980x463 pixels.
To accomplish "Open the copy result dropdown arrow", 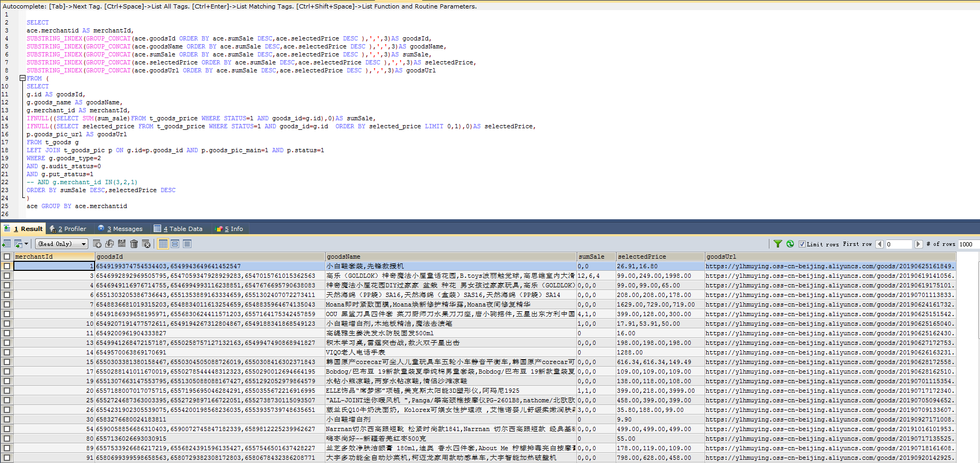I will coord(26,244).
